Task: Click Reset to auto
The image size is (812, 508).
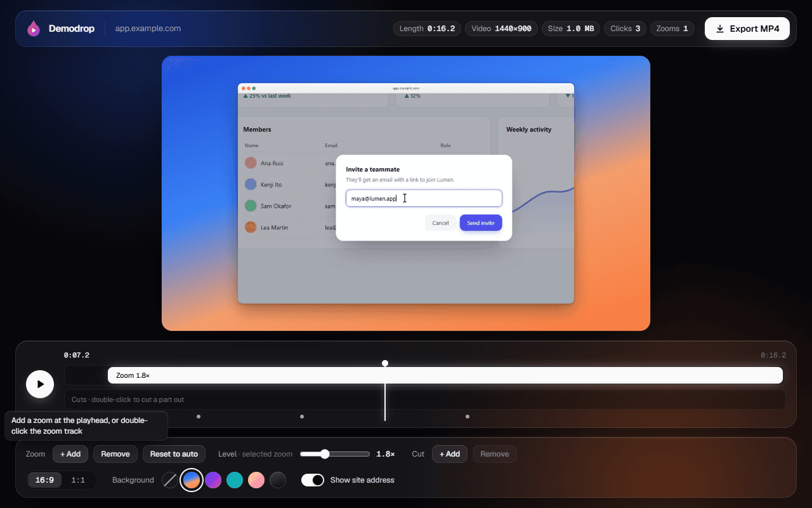Action: point(174,454)
